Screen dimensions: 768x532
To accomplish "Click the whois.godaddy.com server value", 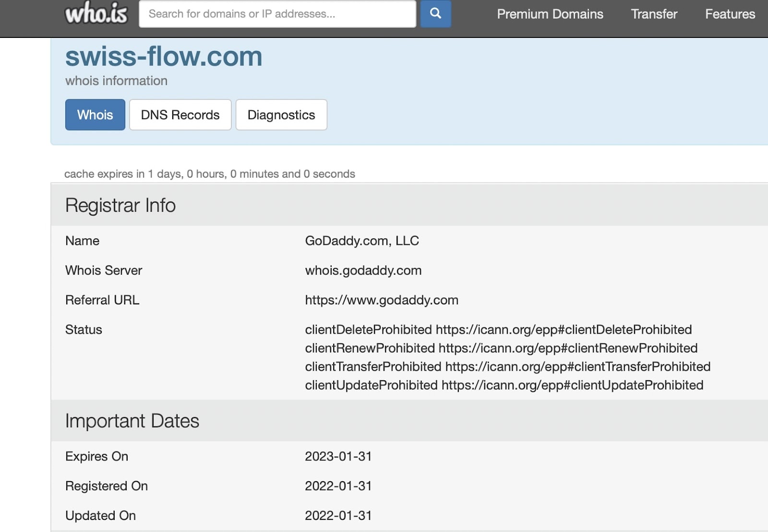I will [363, 270].
